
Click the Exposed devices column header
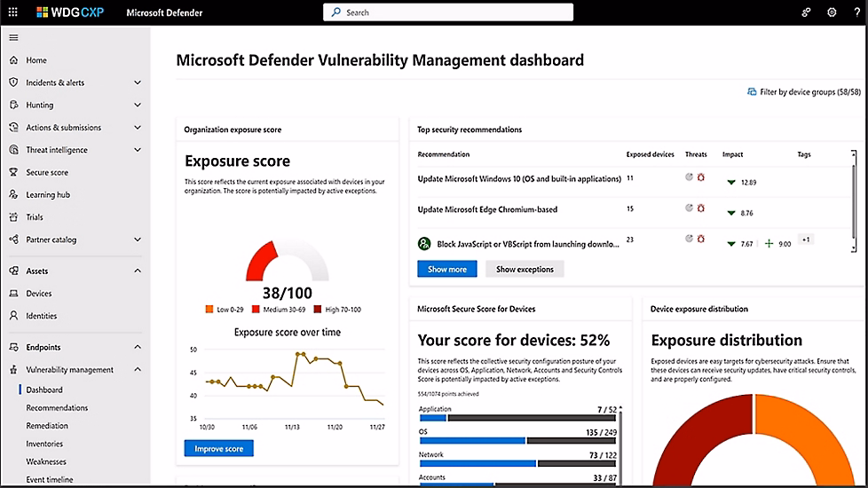pos(650,154)
